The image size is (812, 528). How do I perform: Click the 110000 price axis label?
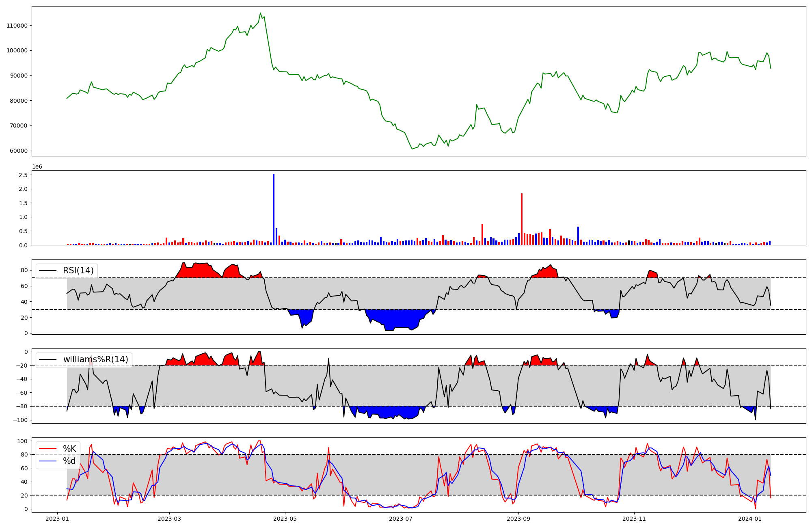pyautogui.click(x=17, y=26)
